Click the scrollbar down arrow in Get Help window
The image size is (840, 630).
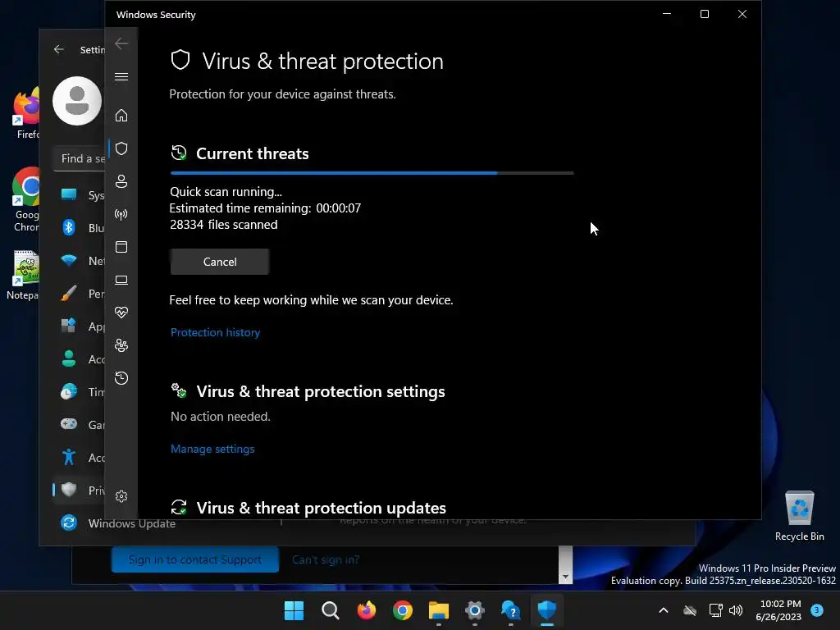(x=565, y=577)
